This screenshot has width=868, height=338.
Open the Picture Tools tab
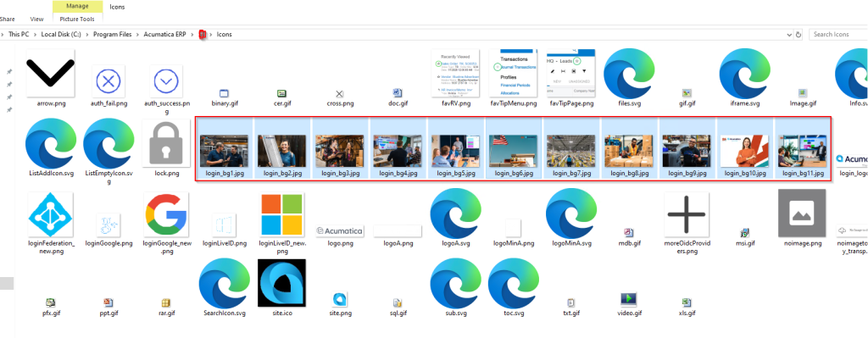pos(77,19)
